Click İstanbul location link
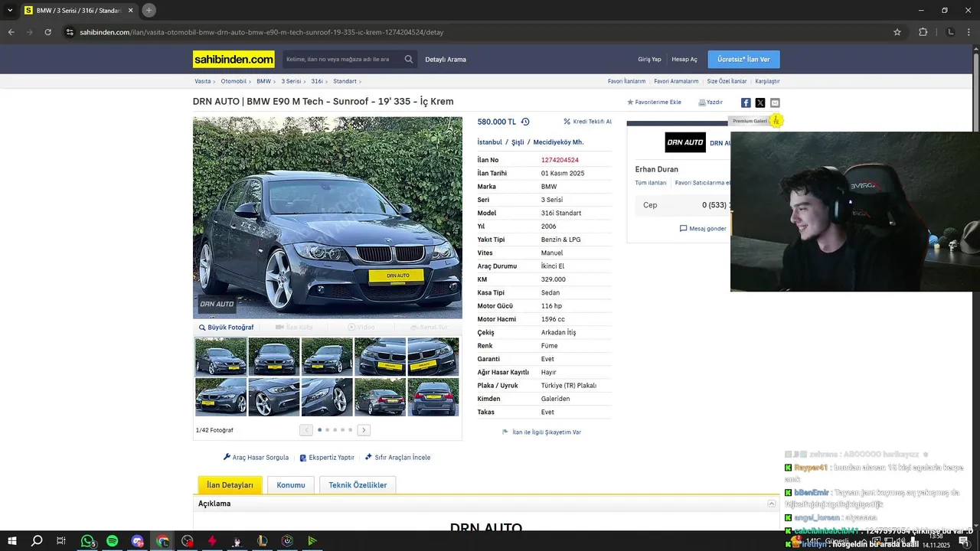This screenshot has height=551, width=980. click(490, 142)
